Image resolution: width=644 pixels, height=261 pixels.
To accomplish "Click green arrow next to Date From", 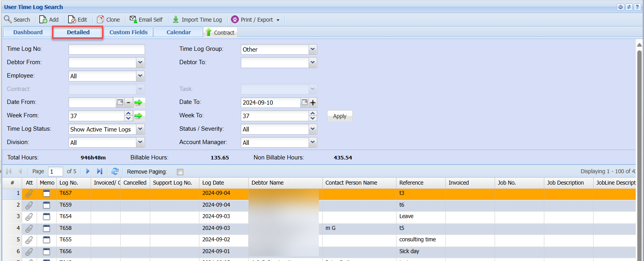I will pos(138,102).
